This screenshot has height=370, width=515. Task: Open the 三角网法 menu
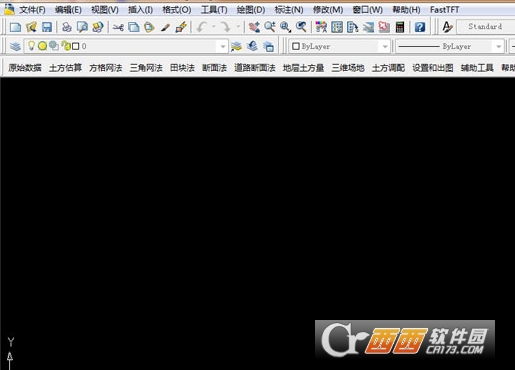(146, 68)
